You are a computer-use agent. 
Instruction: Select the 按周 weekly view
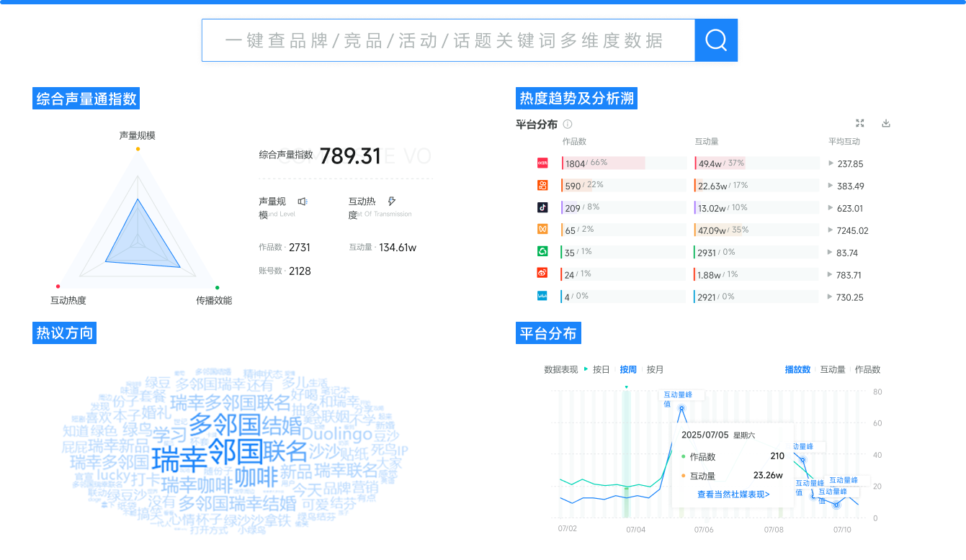pos(628,369)
